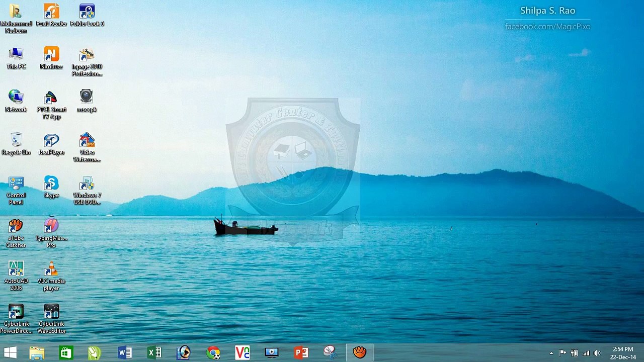Select the Inpage 2010 Professional shortcut
The width and height of the screenshot is (644, 362).
tap(87, 62)
